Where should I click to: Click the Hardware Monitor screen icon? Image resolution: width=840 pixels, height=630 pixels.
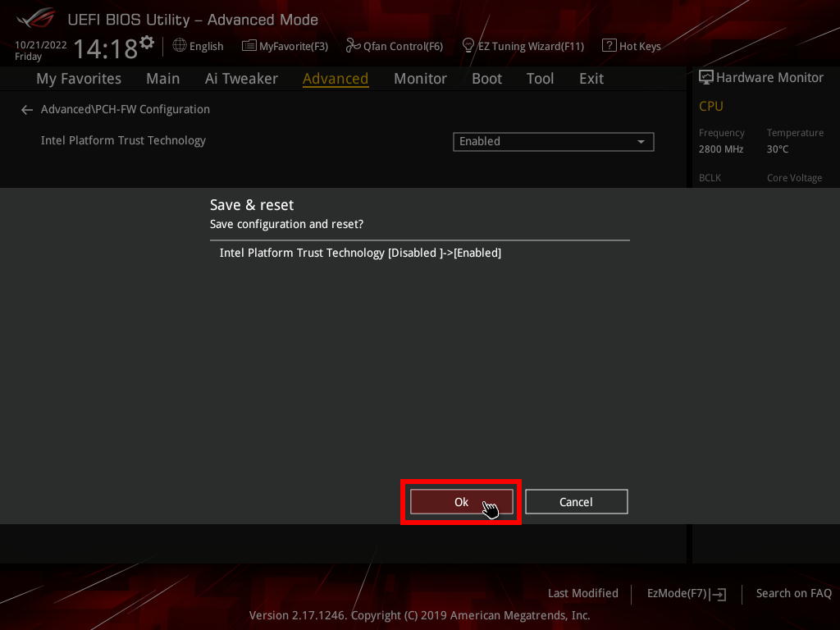[x=706, y=77]
